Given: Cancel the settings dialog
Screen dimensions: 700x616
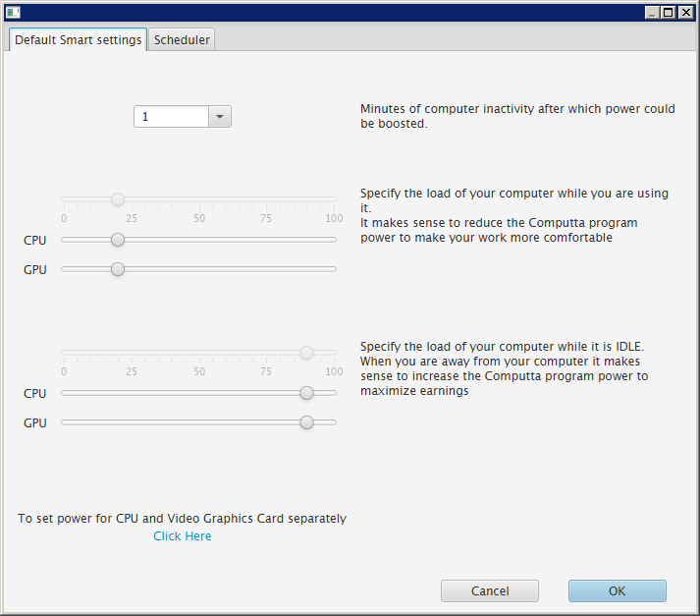Looking at the screenshot, I should pyautogui.click(x=490, y=591).
